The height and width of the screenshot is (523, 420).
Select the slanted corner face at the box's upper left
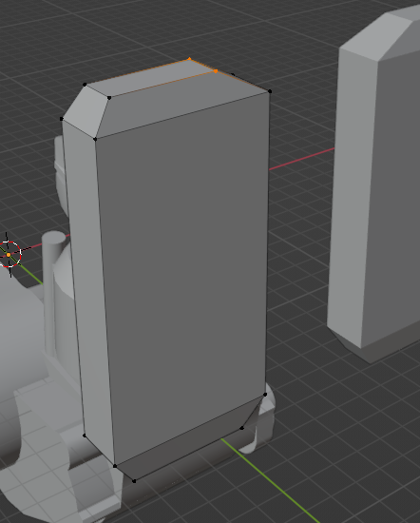pos(86,112)
